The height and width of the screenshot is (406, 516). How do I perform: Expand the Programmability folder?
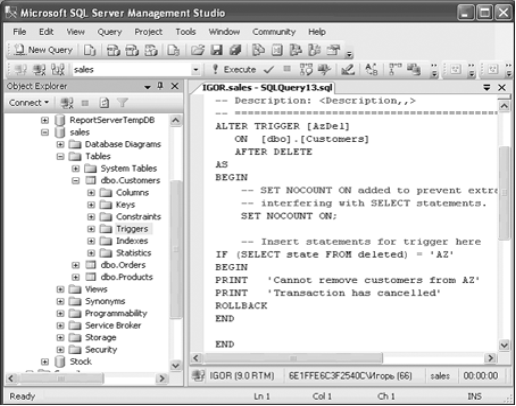click(x=60, y=313)
